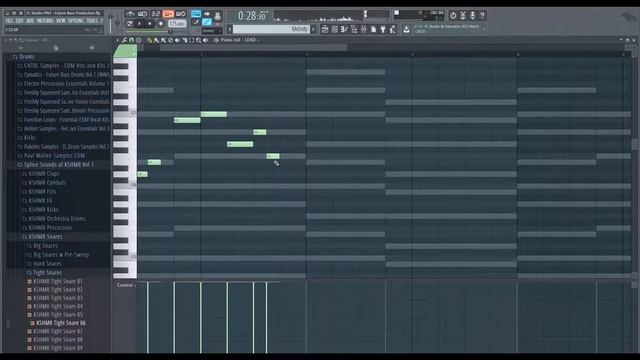
Task: Open the Piano roll window shortcut icon
Action: (x=344, y=29)
